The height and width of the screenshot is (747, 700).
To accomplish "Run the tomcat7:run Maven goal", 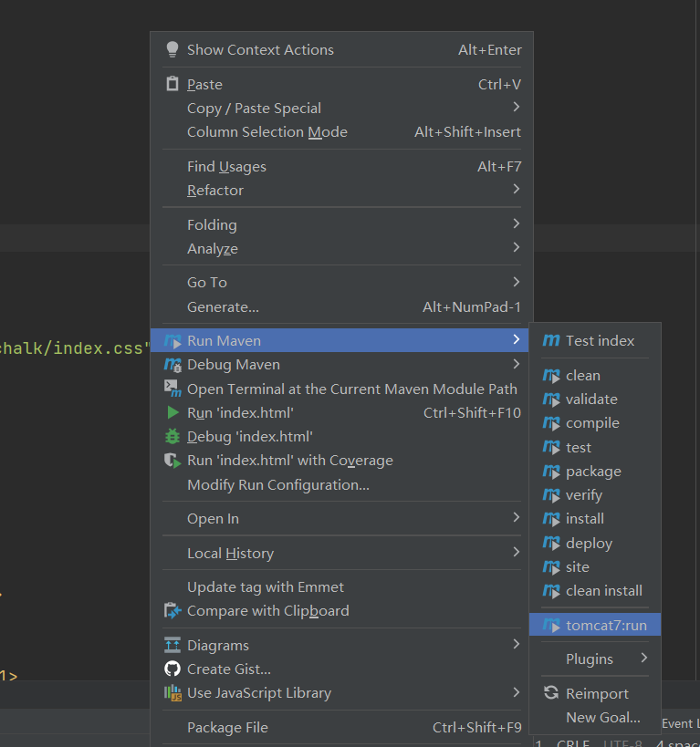I will click(605, 625).
